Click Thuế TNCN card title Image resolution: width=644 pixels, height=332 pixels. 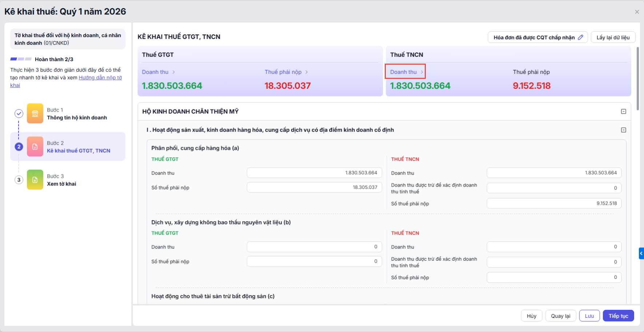(x=407, y=55)
